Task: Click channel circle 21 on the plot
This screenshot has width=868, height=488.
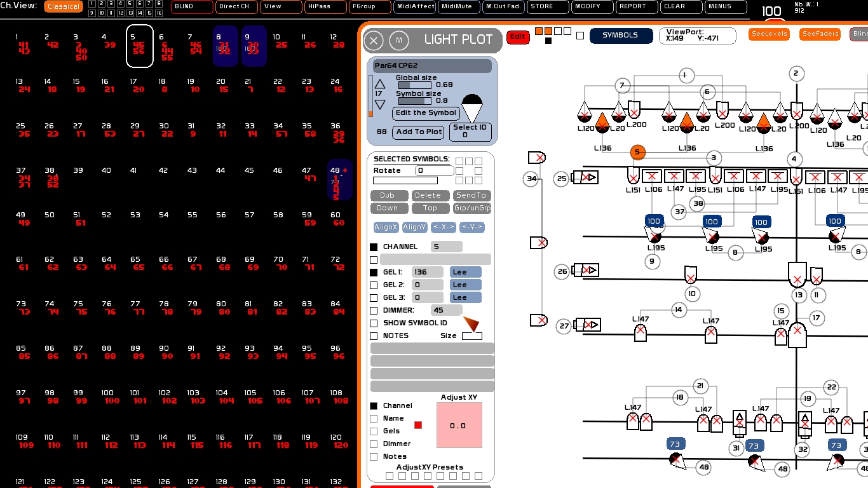Action: click(700, 386)
